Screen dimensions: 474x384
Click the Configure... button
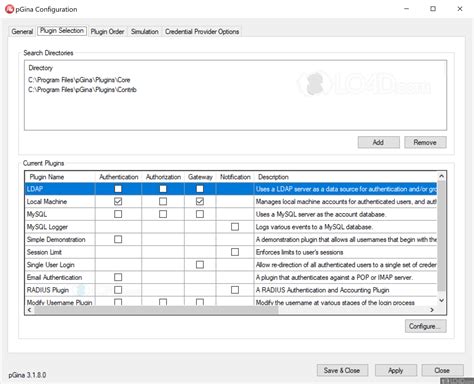pos(426,326)
